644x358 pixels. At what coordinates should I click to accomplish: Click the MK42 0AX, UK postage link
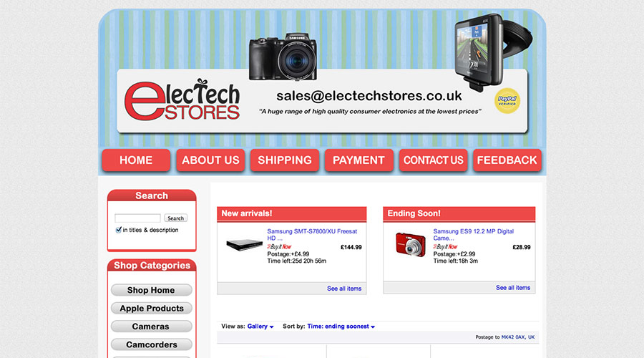[518, 337]
